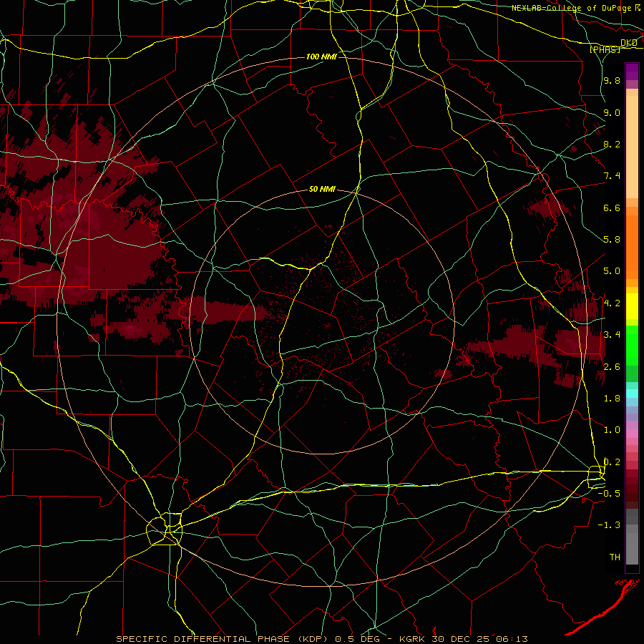Pick the dark maroon color bar segment
This screenshot has height=644, width=644.
pyautogui.click(x=632, y=492)
